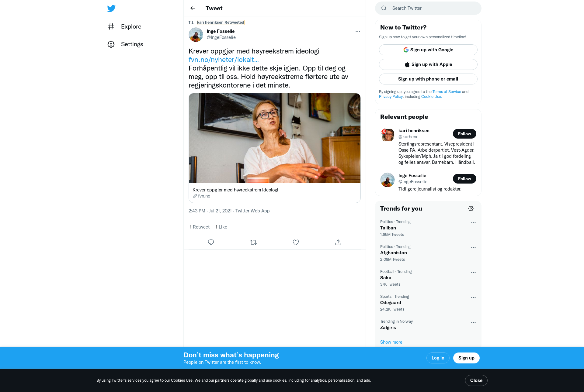Go back using the arrow icon

pyautogui.click(x=193, y=8)
